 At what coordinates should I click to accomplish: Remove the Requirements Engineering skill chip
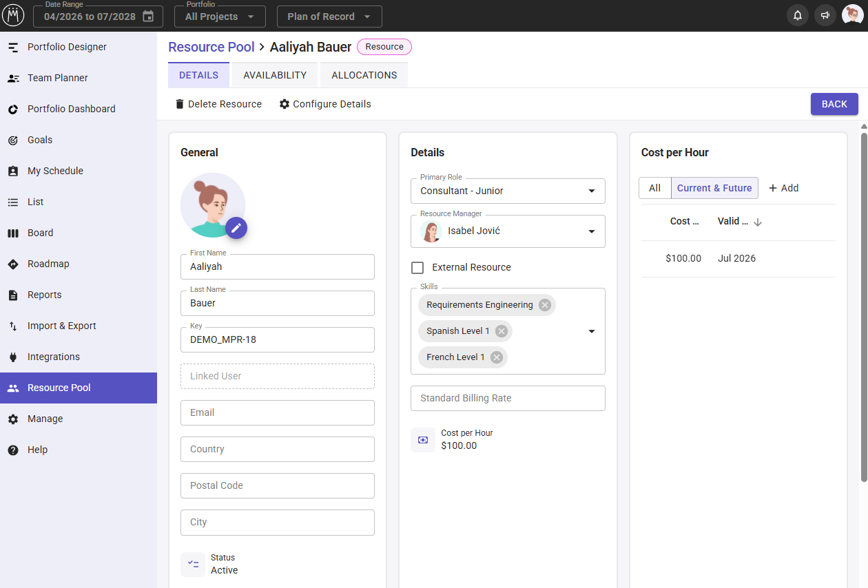[x=545, y=305]
